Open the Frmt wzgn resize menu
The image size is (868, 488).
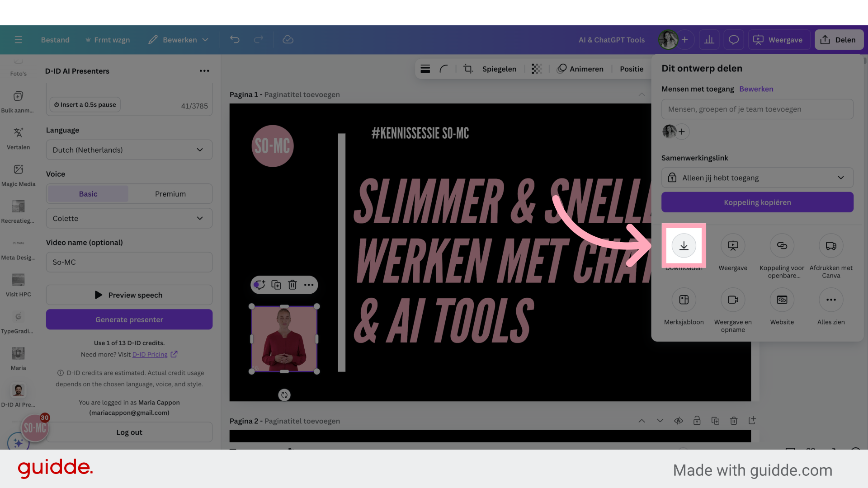[x=108, y=40]
